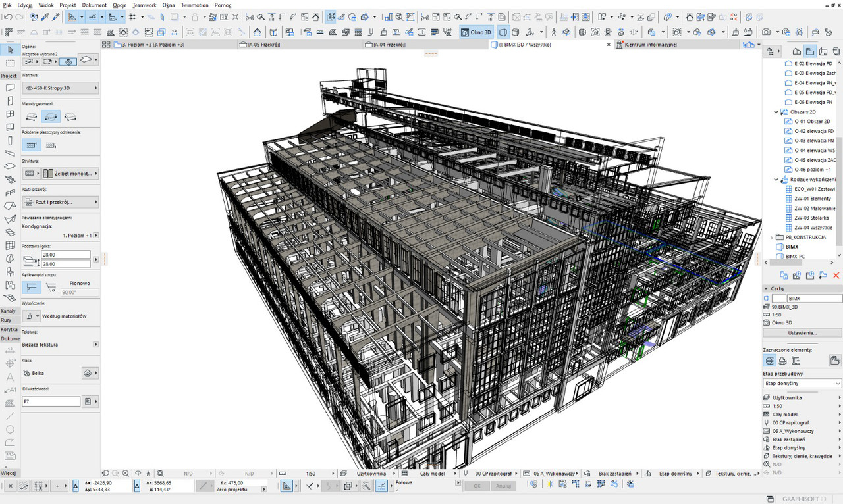843x504 pixels.
Task: Select ZW-03 Stolarka in the Navigator
Action: coord(811,218)
